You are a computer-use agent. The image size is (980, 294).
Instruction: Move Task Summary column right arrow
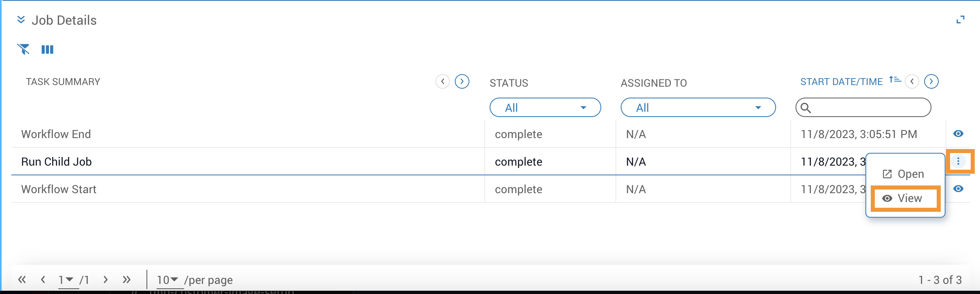462,81
